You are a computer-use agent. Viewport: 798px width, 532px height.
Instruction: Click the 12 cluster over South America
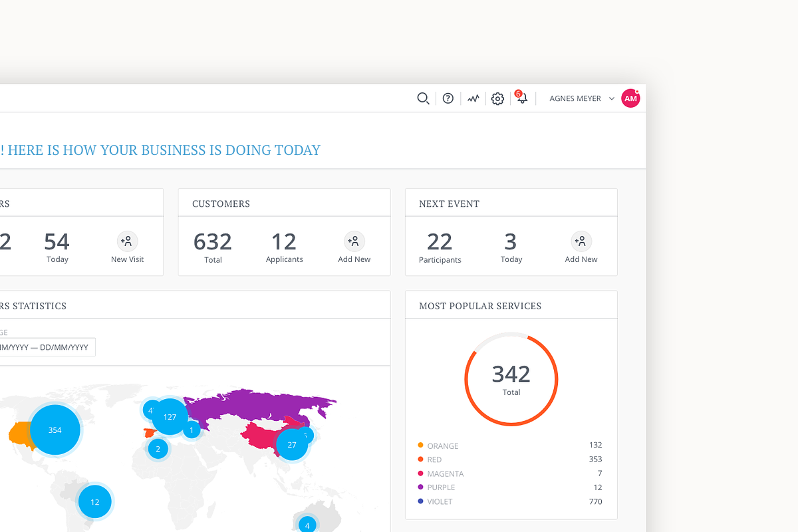(x=95, y=502)
